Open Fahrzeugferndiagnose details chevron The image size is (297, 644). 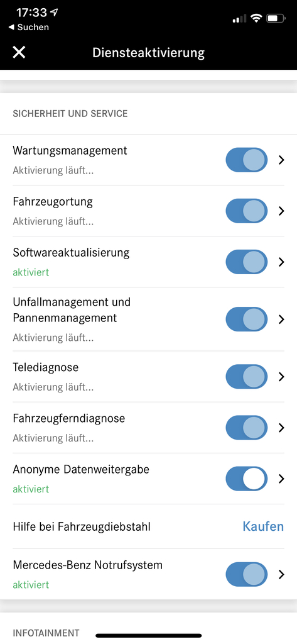click(x=281, y=428)
